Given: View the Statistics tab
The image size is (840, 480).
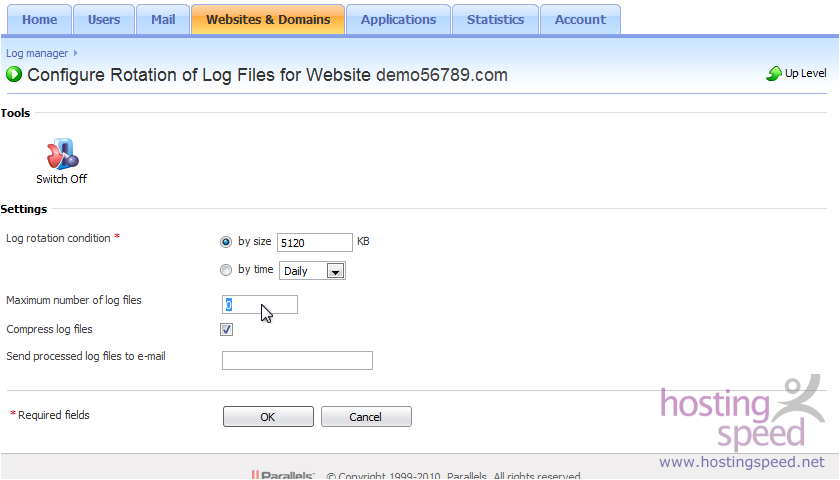Looking at the screenshot, I should (x=495, y=19).
